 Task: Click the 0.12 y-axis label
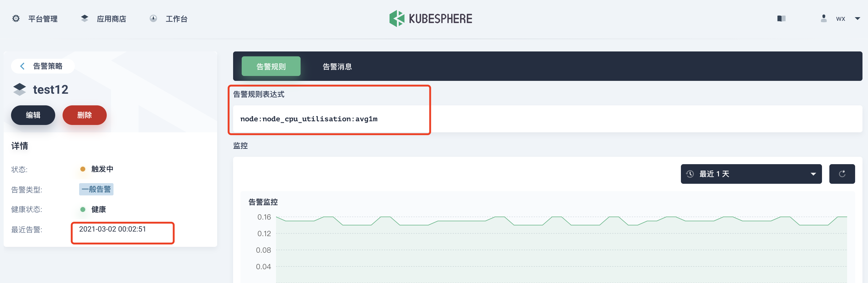[x=264, y=233]
